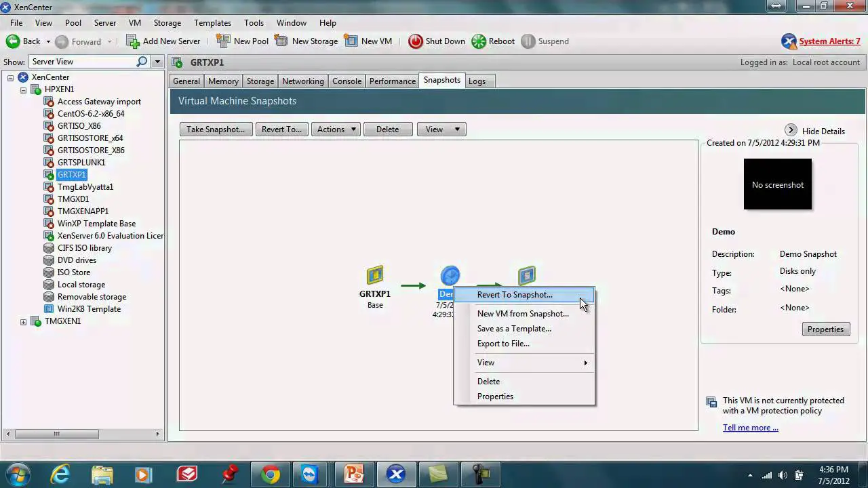868x488 pixels.
Task: Click the red Shut Down icon
Action: point(416,41)
